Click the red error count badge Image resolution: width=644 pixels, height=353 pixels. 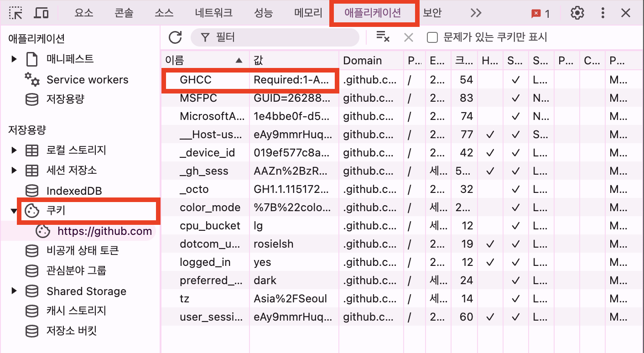click(x=540, y=14)
